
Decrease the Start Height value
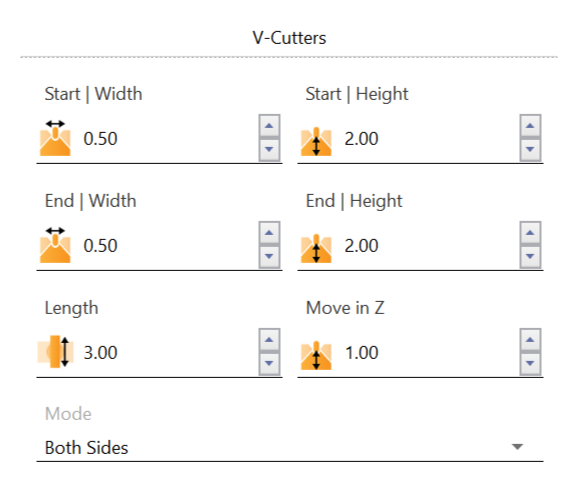click(x=530, y=149)
